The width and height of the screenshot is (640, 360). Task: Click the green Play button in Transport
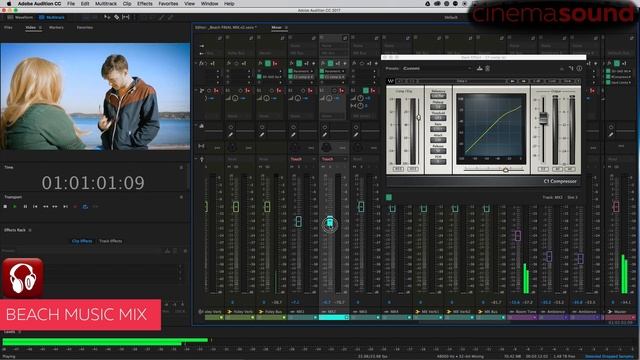(x=15, y=207)
